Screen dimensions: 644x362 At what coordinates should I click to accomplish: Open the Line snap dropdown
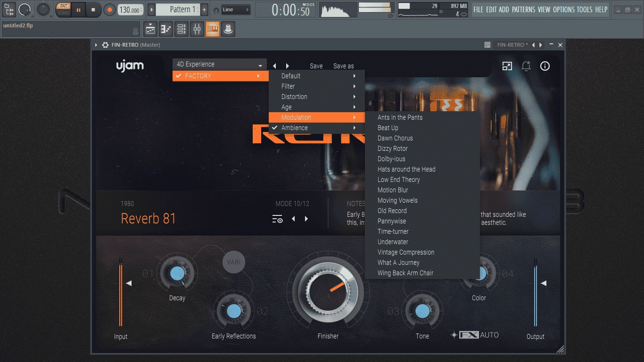[x=236, y=9]
